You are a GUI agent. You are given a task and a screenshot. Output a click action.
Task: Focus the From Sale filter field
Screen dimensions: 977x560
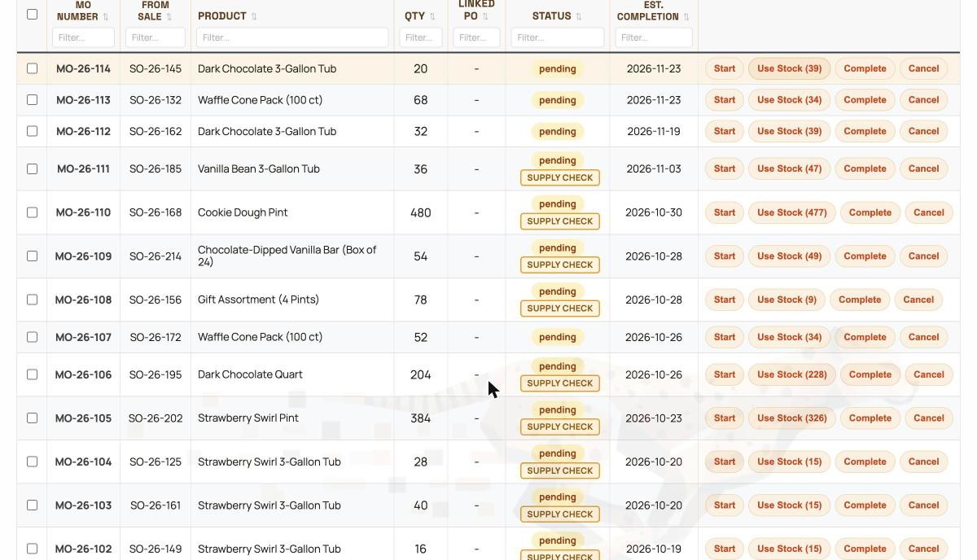(x=156, y=37)
